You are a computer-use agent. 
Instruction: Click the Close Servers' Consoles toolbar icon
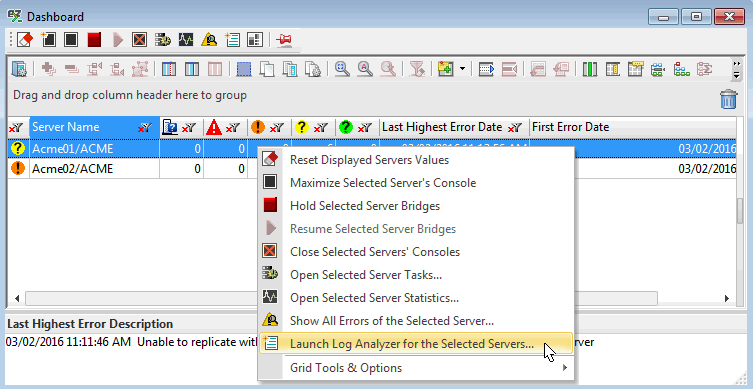[x=139, y=39]
